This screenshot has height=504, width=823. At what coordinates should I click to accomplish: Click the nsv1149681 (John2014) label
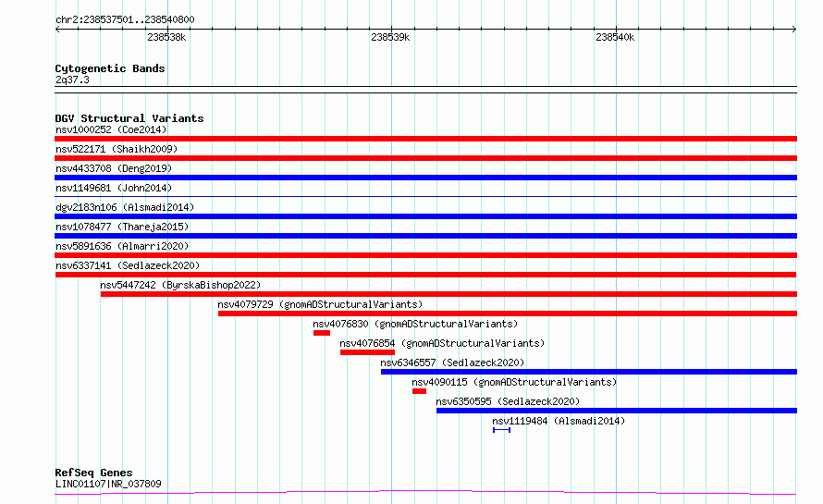coord(114,188)
